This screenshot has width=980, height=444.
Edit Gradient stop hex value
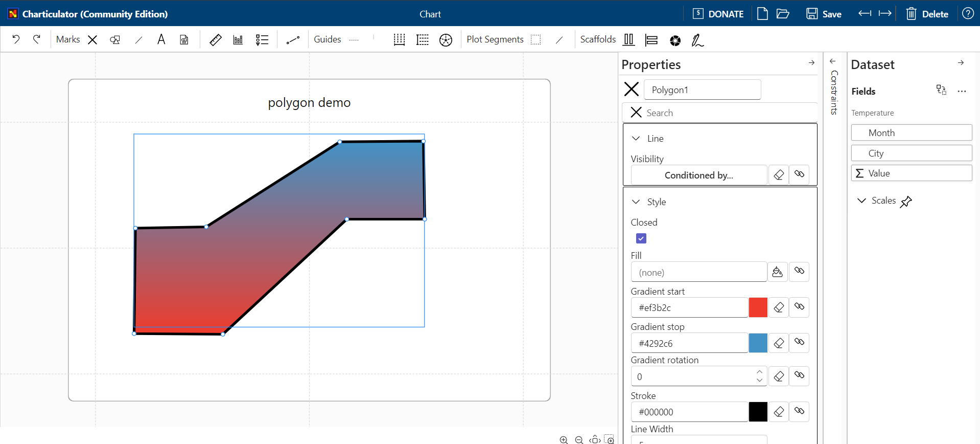(689, 343)
